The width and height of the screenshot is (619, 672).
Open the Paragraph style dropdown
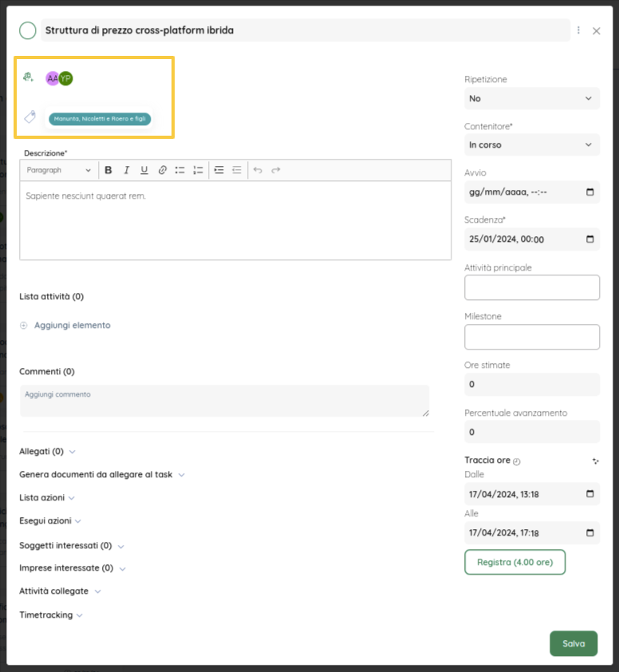[59, 170]
